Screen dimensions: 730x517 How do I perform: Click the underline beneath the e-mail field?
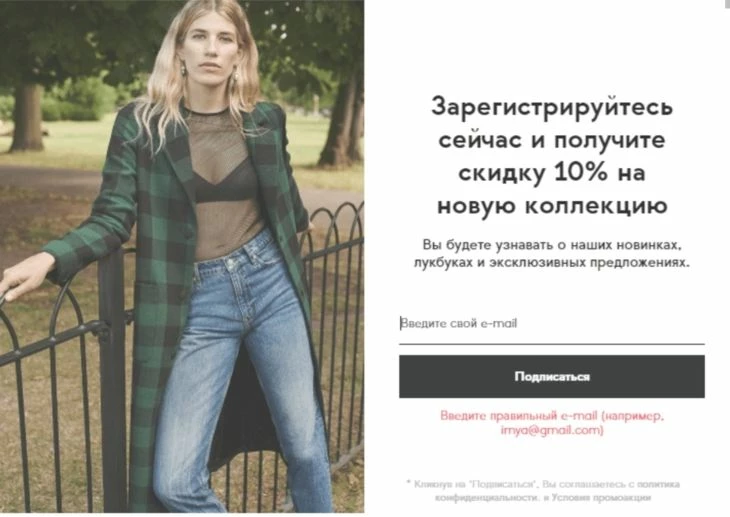(552, 344)
